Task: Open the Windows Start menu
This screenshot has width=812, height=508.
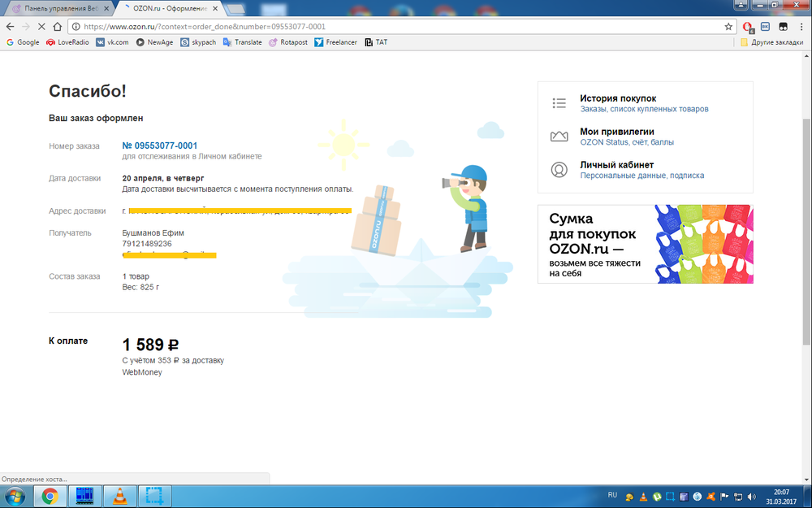Action: [x=15, y=497]
